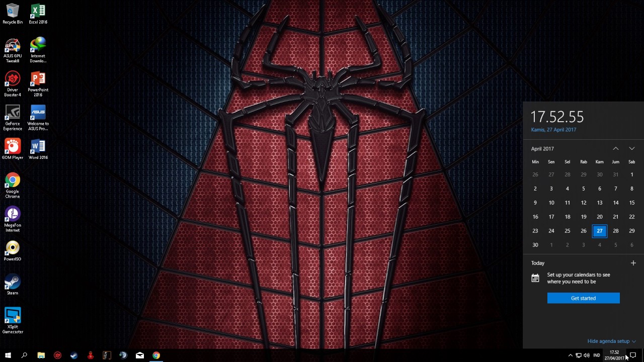This screenshot has width=644, height=362.
Task: Click the red character icon on the taskbar
Action: tap(91, 355)
